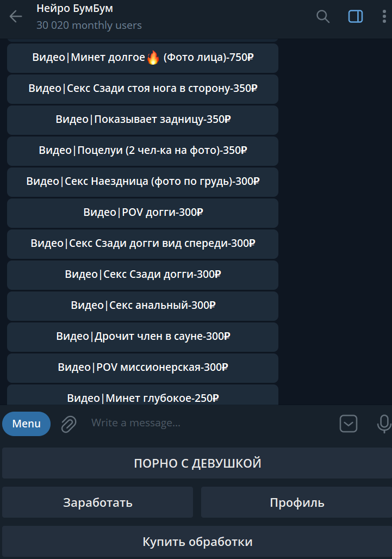
Task: Toggle the right sidebar panel icon
Action: coord(355,16)
